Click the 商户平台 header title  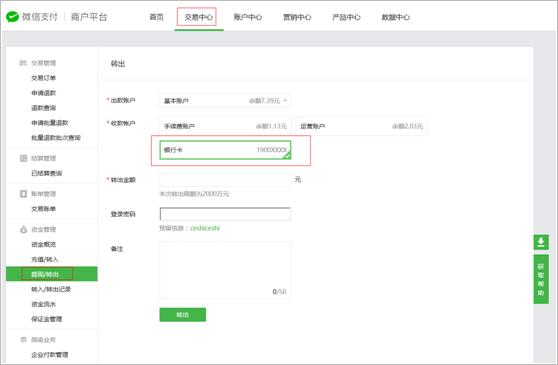[x=89, y=17]
